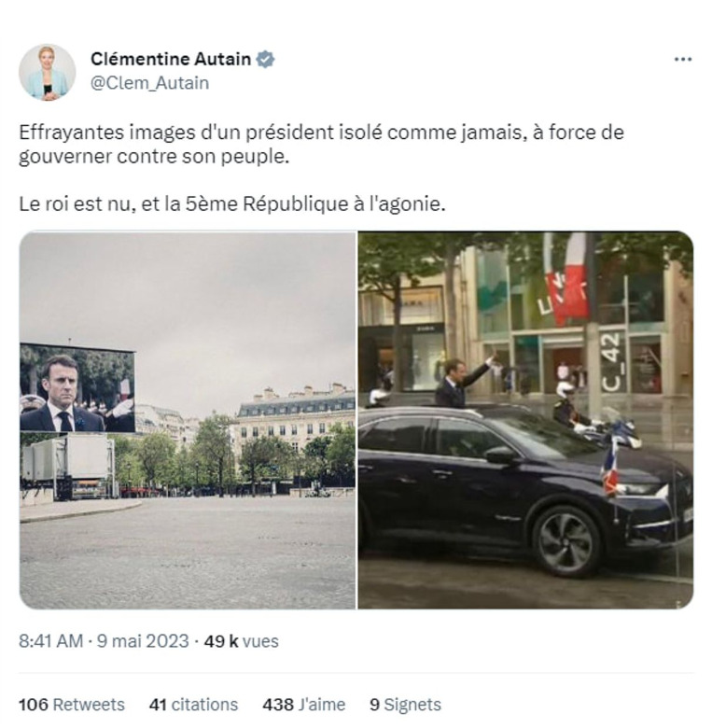
Task: Open Clémentine Autain's profile avatar
Action: coord(47,73)
